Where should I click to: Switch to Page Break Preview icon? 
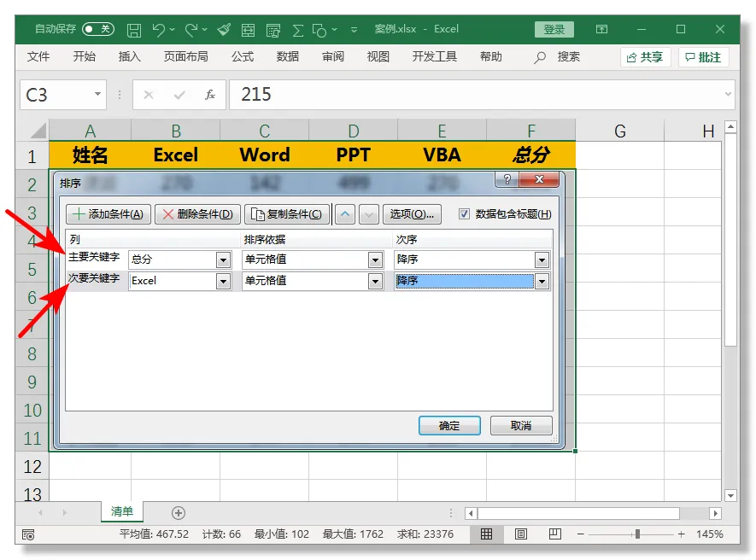click(x=555, y=534)
